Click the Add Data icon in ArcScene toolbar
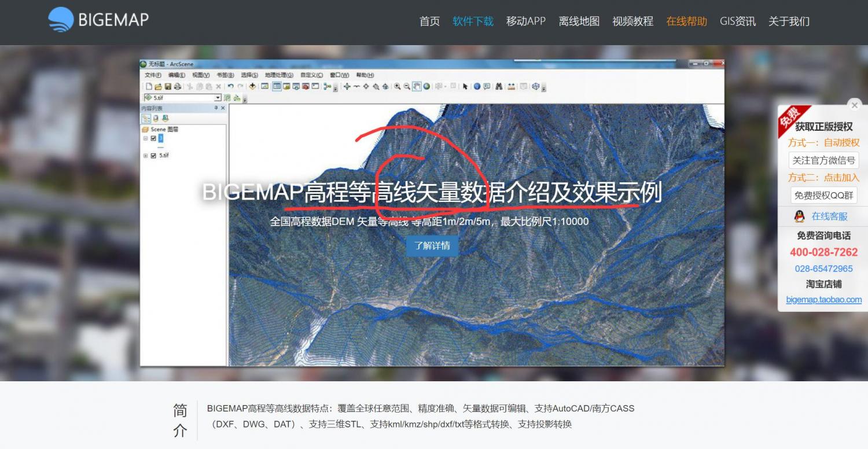The height and width of the screenshot is (449, 868). (252, 87)
